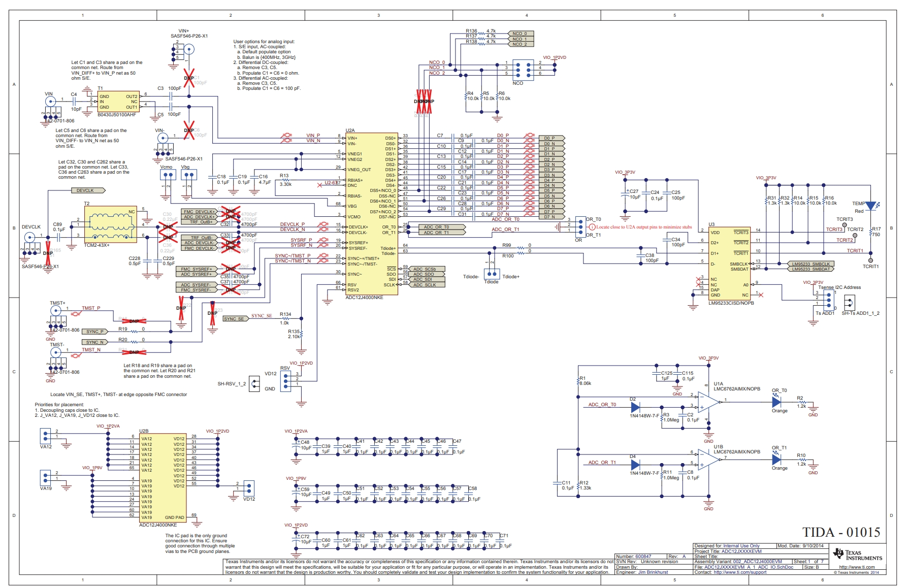Select the red TEMP LED symbol
Viewport: 905px width, 588px height.
pos(871,206)
